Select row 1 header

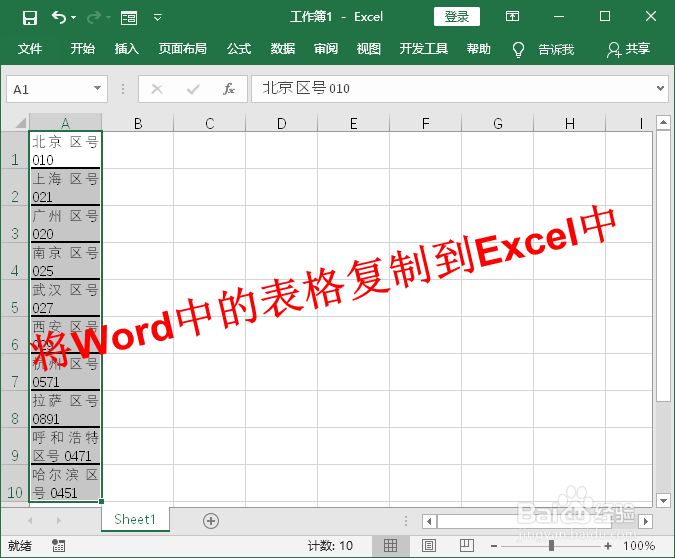tap(15, 150)
